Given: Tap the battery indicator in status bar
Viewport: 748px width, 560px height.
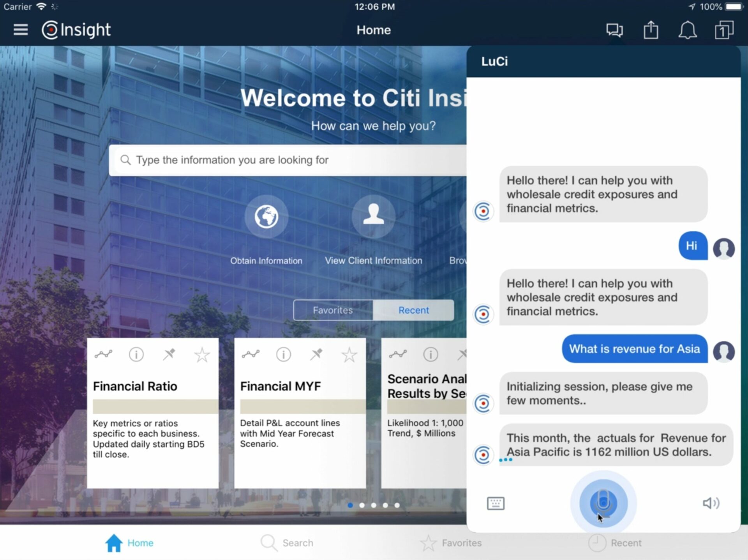Looking at the screenshot, I should pos(734,7).
